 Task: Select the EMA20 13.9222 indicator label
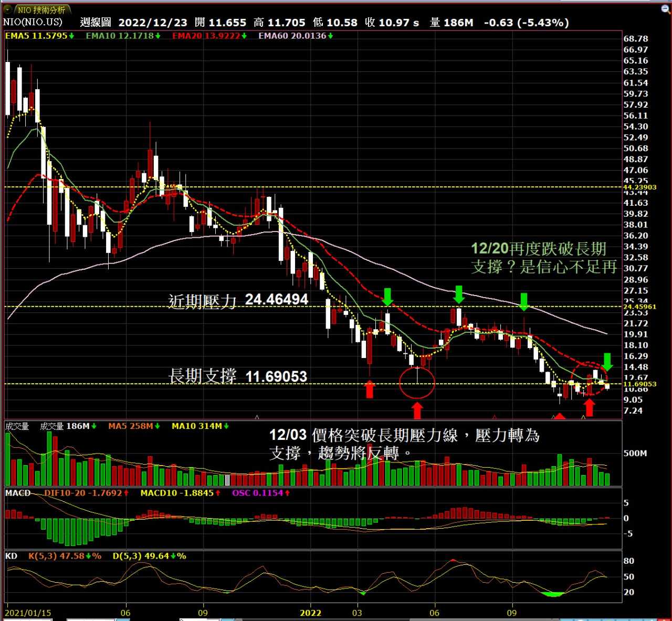[x=209, y=36]
